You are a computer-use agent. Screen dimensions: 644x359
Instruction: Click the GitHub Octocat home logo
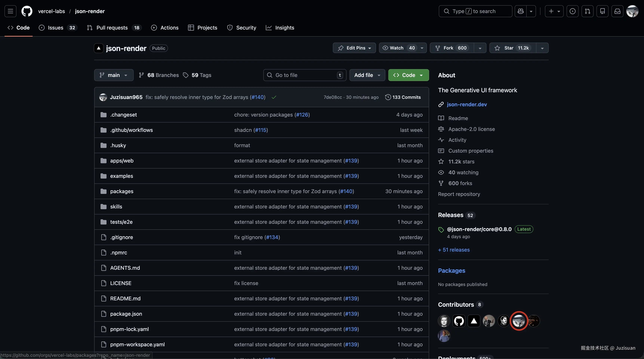[27, 11]
